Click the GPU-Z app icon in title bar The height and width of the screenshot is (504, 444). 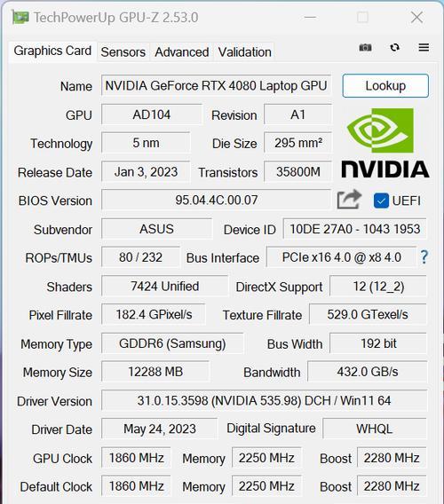tap(20, 17)
